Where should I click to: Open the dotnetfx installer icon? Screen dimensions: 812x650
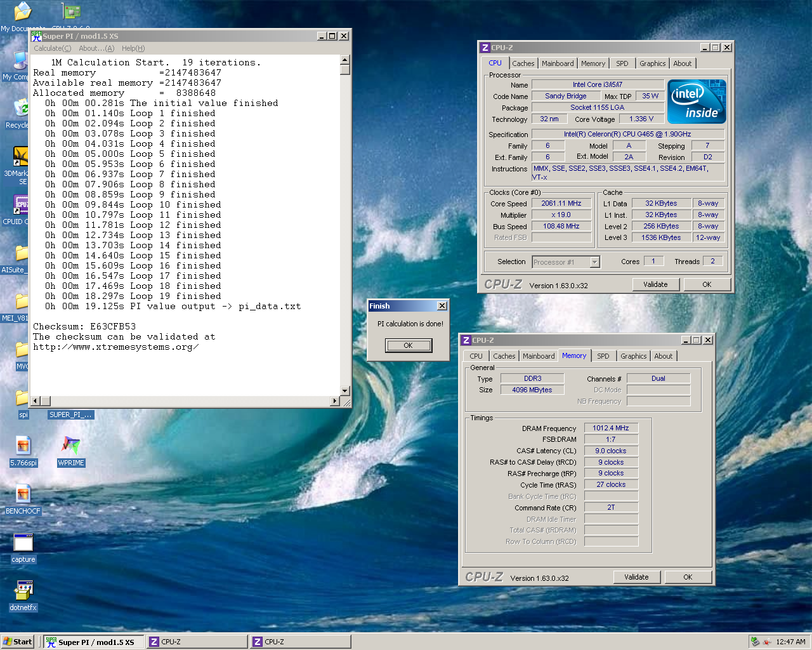[x=23, y=590]
